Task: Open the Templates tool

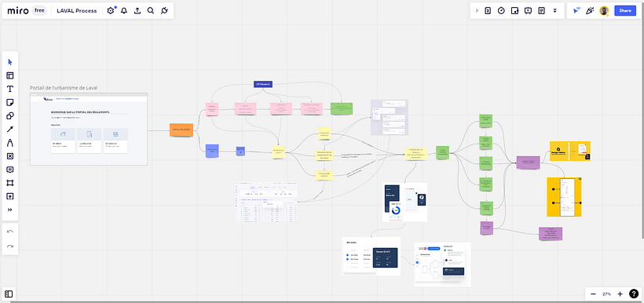Action: tap(10, 75)
